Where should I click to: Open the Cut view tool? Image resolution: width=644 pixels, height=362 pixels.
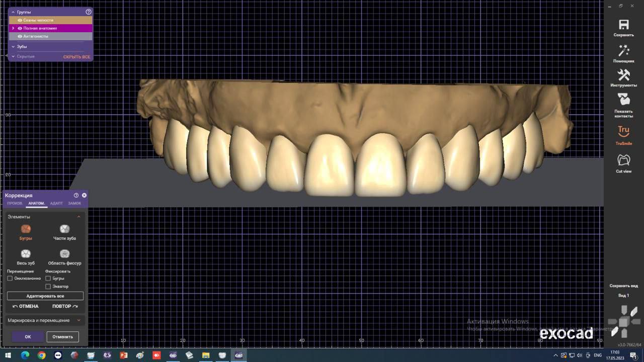click(623, 160)
